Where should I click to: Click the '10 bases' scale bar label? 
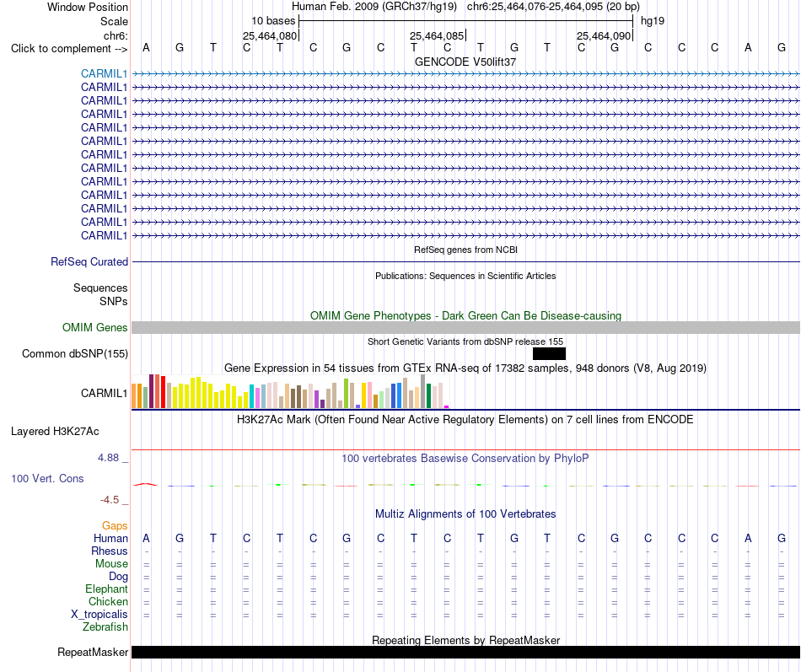(x=273, y=21)
